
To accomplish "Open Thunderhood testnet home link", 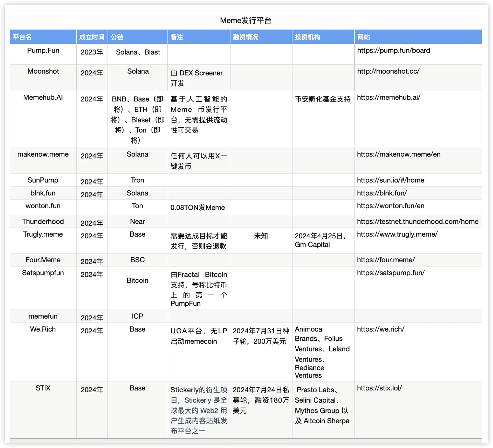I will point(417,221).
